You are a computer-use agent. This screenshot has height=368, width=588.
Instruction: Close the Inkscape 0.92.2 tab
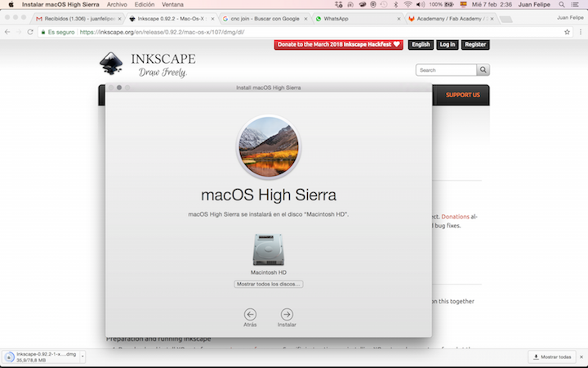click(x=212, y=19)
